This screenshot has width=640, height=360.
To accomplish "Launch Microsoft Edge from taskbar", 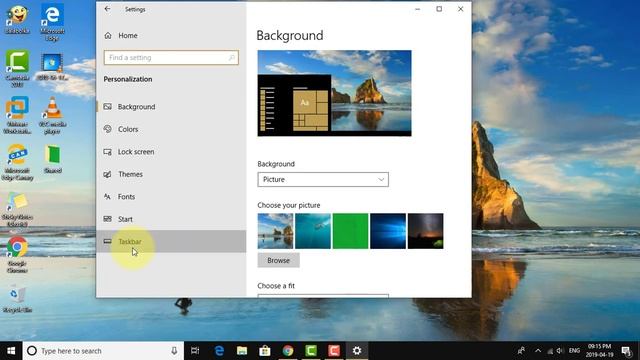I will (x=219, y=351).
